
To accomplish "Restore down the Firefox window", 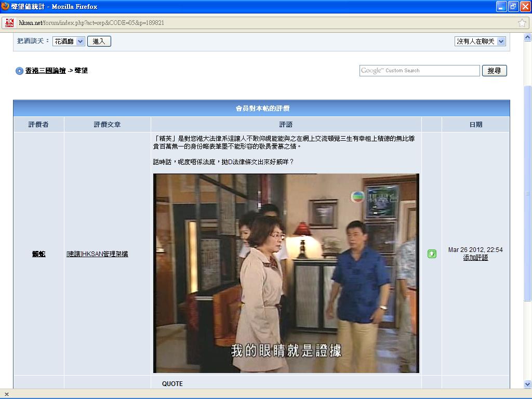I will click(x=513, y=6).
